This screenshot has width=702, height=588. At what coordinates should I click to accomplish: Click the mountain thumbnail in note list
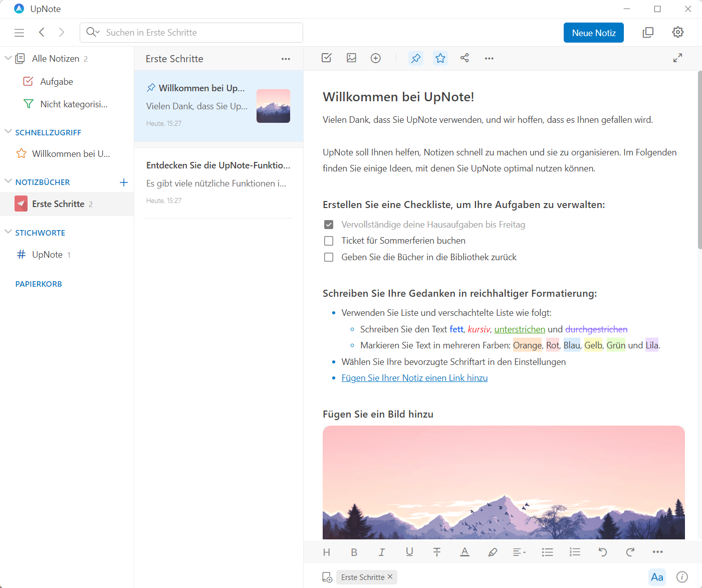point(273,106)
